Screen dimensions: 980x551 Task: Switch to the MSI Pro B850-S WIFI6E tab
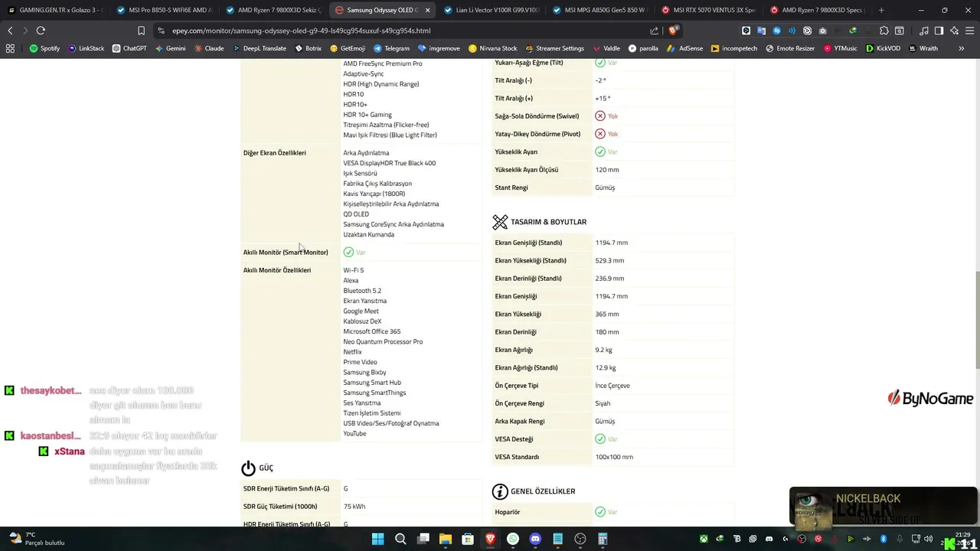pyautogui.click(x=164, y=10)
